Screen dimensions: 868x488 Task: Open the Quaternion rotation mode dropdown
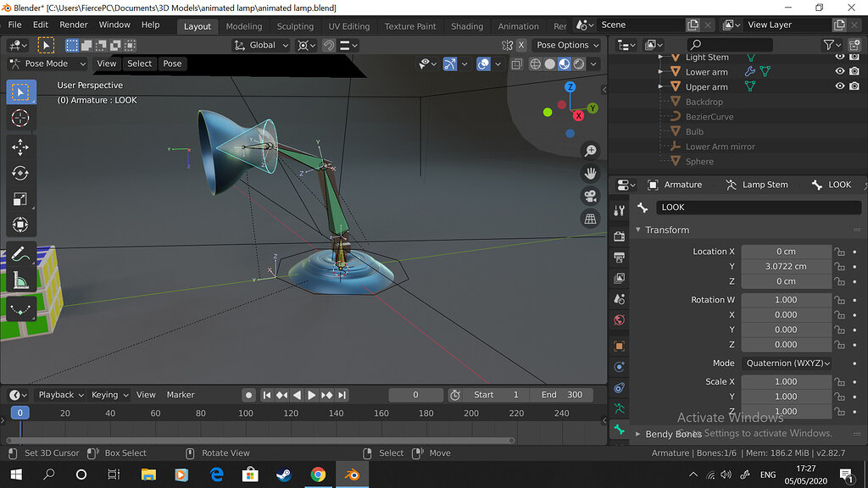click(787, 363)
